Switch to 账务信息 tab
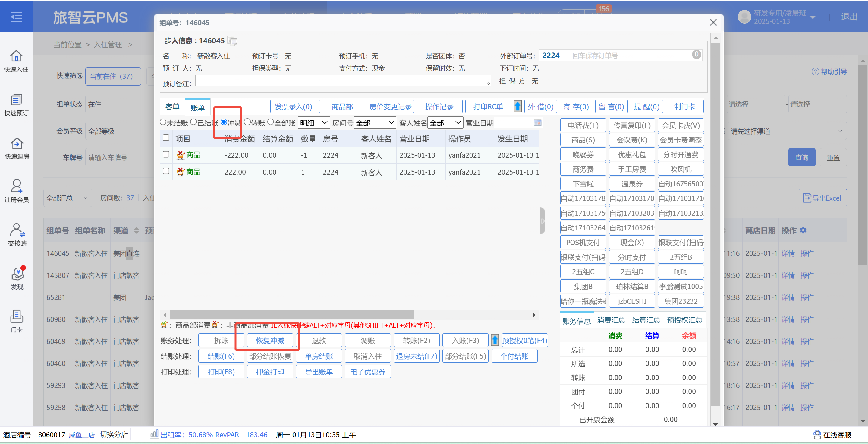This screenshot has height=444, width=868. [576, 321]
